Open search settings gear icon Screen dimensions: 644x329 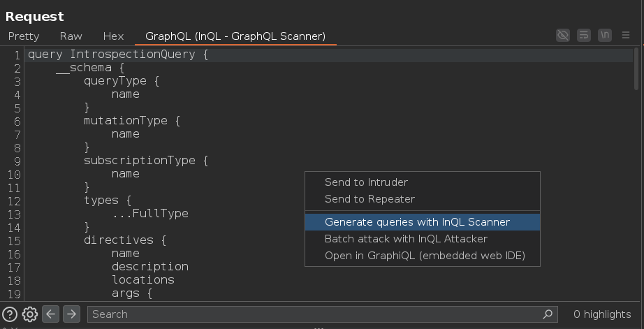[x=30, y=314]
